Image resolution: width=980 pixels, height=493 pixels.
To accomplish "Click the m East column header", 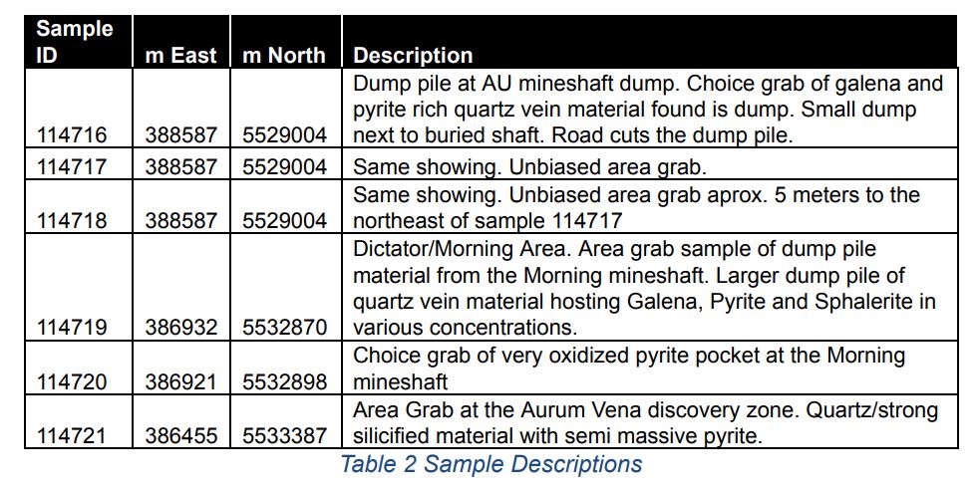I will 180,56.
